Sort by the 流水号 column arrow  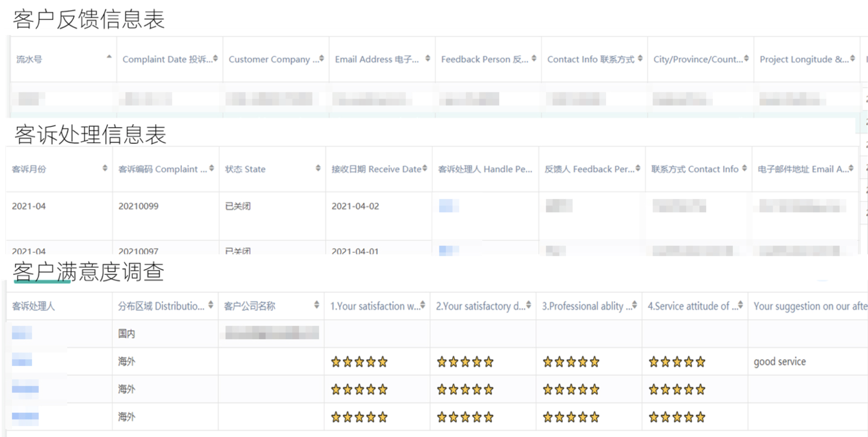pos(109,57)
